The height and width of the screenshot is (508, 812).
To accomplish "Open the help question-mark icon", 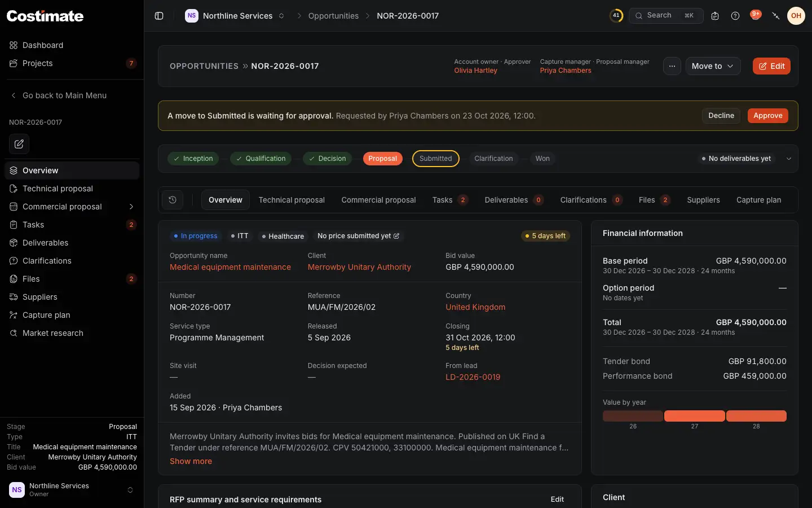I will click(x=735, y=16).
